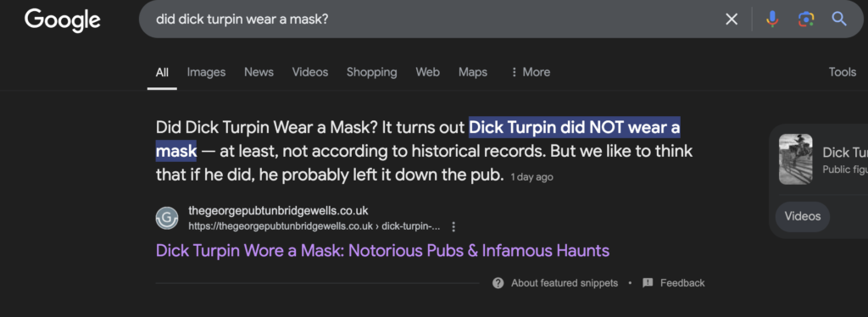Screen dimensions: 868x317
Task: Click the Videos chip in the knowledge panel
Action: (x=803, y=216)
